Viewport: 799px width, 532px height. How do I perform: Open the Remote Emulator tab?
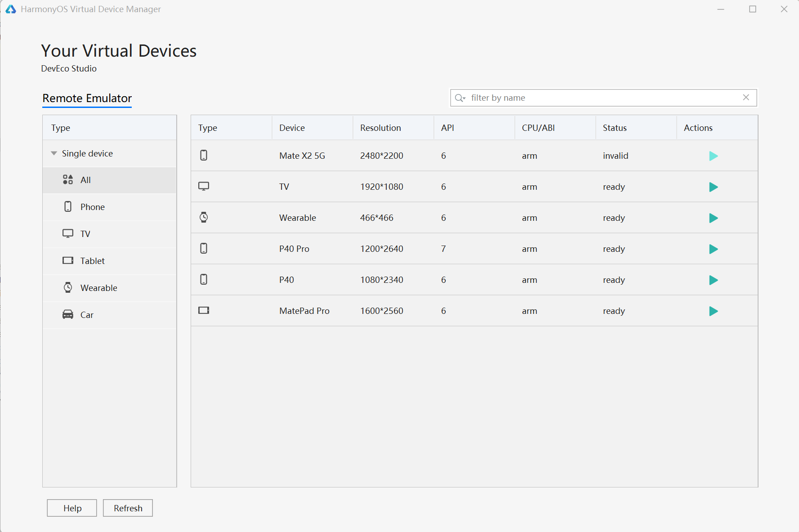[x=87, y=98]
